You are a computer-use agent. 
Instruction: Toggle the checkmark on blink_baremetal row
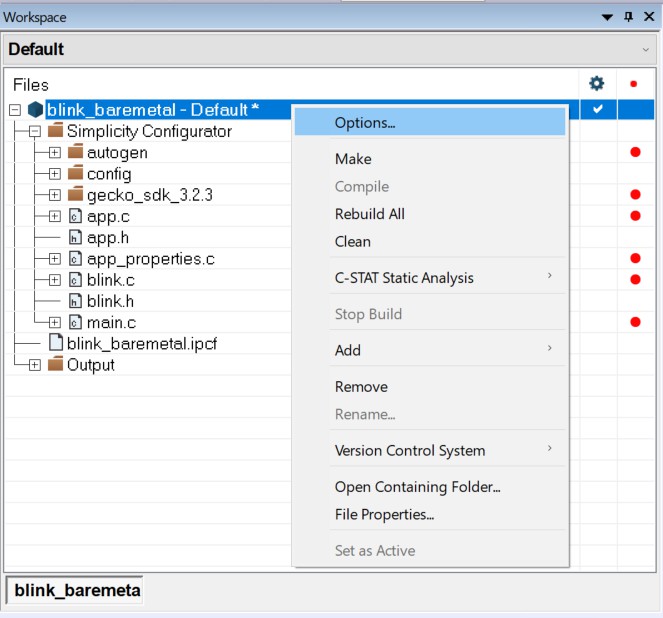pyautogui.click(x=597, y=110)
